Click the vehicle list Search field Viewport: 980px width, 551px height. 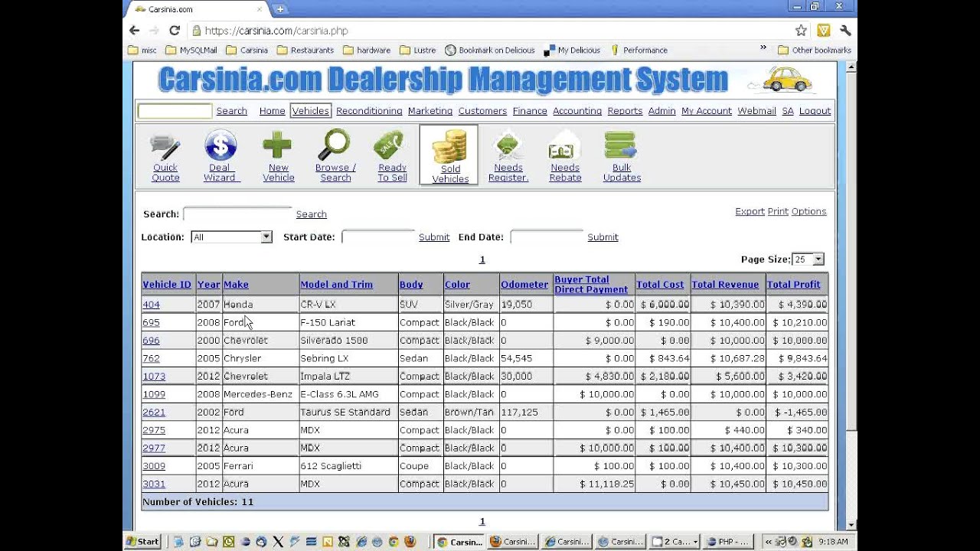tap(237, 214)
